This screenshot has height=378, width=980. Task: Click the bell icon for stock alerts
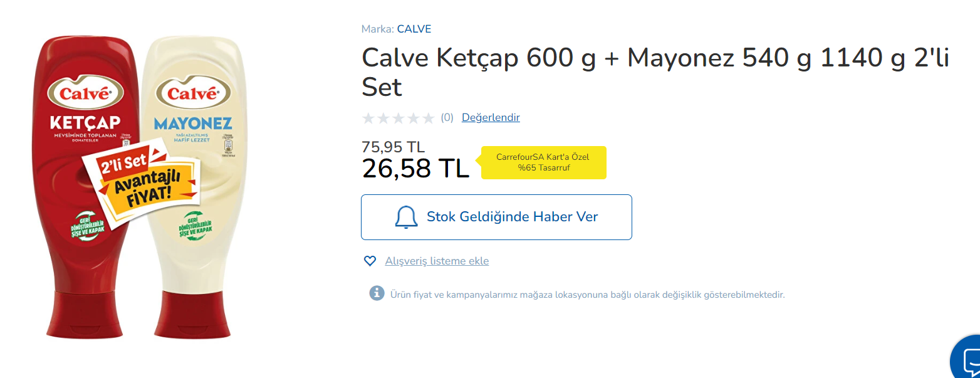(406, 217)
